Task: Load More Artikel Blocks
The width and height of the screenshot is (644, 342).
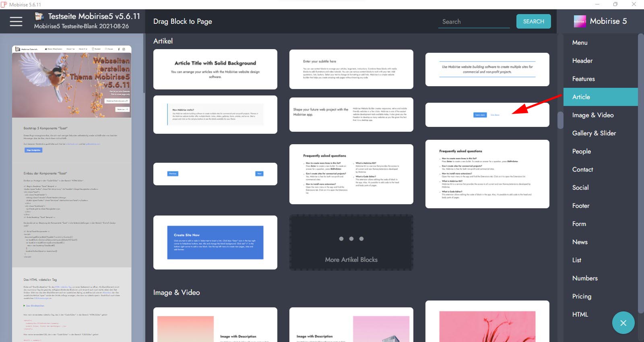Action: pyautogui.click(x=351, y=243)
